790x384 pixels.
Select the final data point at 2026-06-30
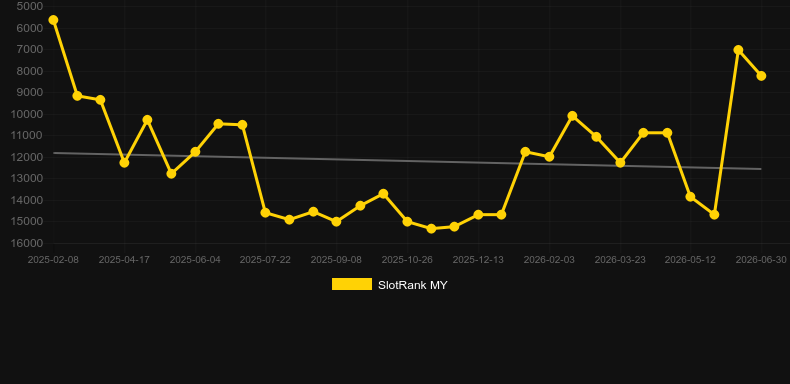point(761,76)
